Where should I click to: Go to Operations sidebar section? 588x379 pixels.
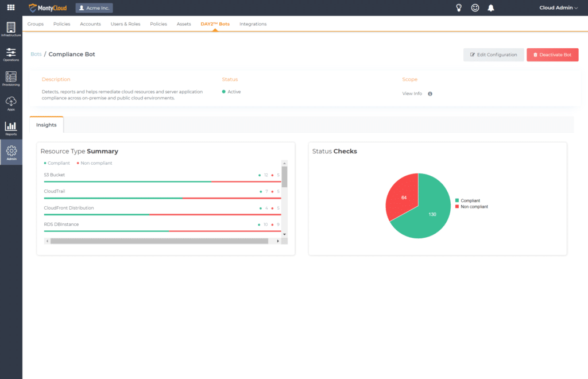coord(11,54)
